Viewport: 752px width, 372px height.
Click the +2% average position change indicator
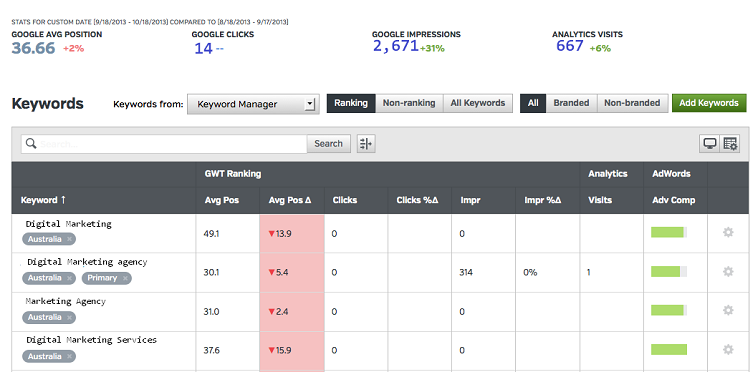pos(73,48)
